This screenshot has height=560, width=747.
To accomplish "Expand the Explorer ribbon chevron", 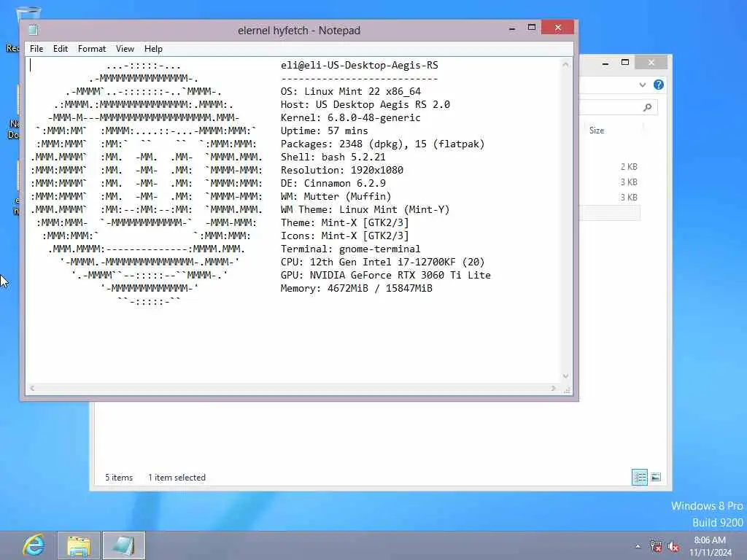I will pyautogui.click(x=643, y=85).
